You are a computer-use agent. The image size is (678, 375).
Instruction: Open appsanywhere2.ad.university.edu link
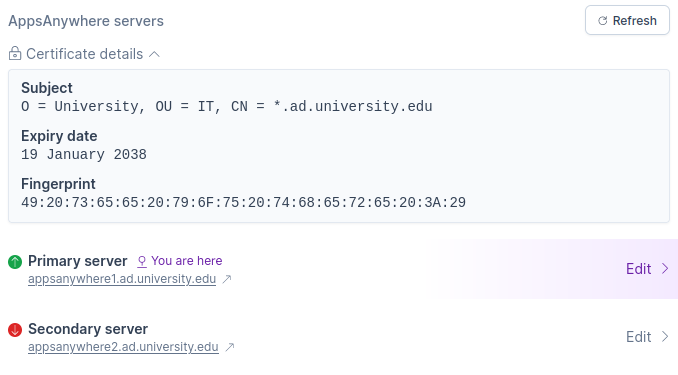(123, 347)
